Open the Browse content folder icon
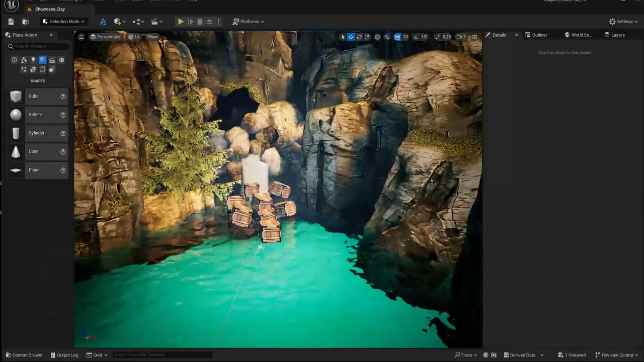The height and width of the screenshot is (362, 644). pyautogui.click(x=26, y=22)
